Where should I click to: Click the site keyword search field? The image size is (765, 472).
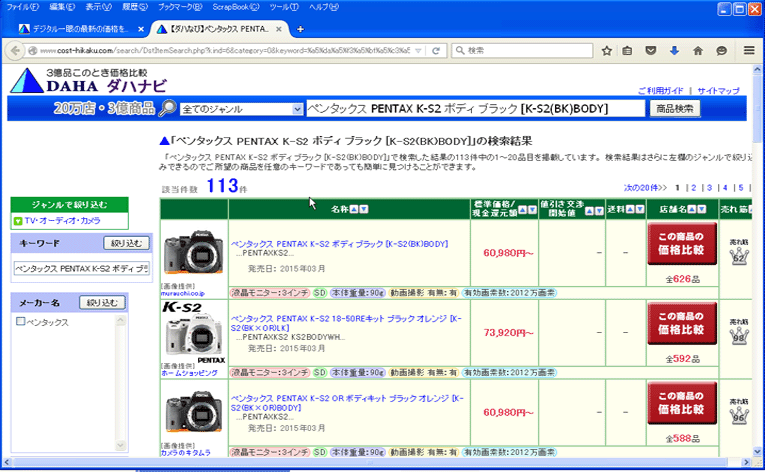pyautogui.click(x=476, y=108)
